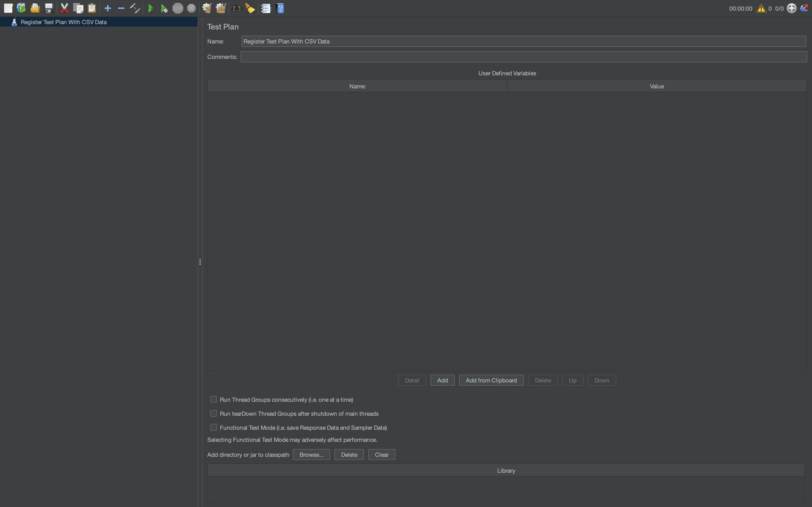Paste element from clipboard
The width and height of the screenshot is (812, 507).
[92, 8]
